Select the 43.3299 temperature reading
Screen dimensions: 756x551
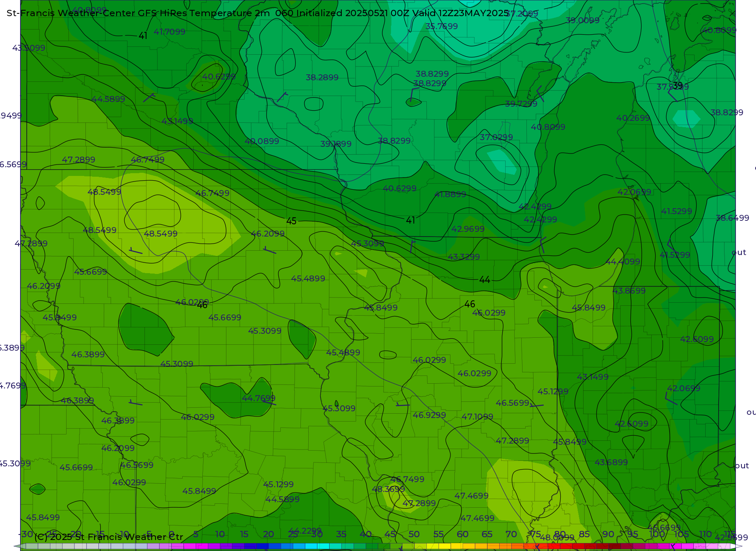[464, 257]
